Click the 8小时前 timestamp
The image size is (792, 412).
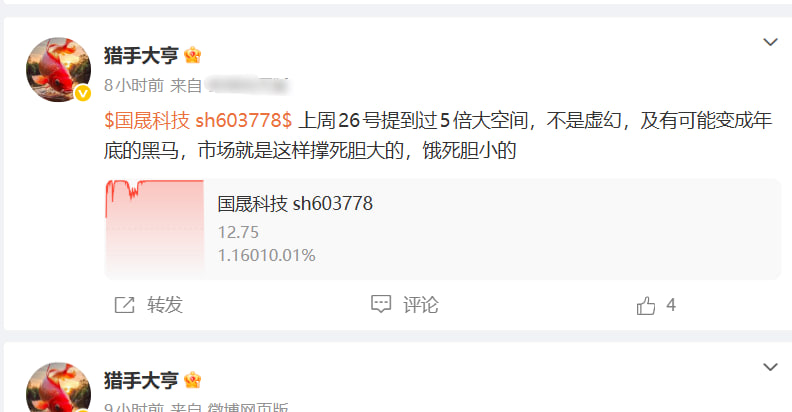134,85
